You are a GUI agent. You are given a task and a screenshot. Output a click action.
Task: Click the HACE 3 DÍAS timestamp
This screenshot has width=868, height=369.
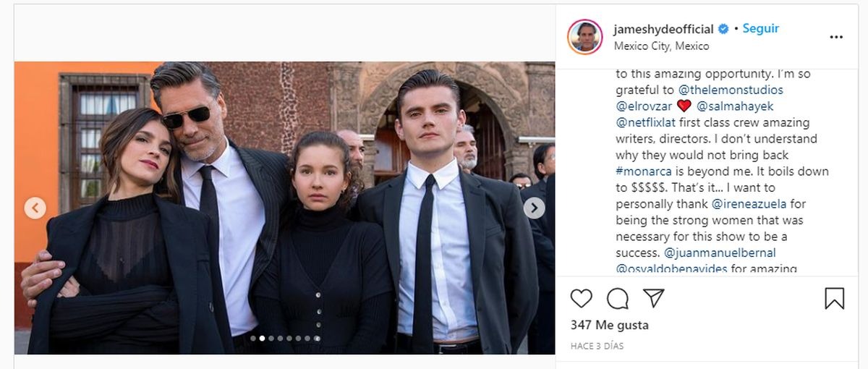tap(597, 347)
